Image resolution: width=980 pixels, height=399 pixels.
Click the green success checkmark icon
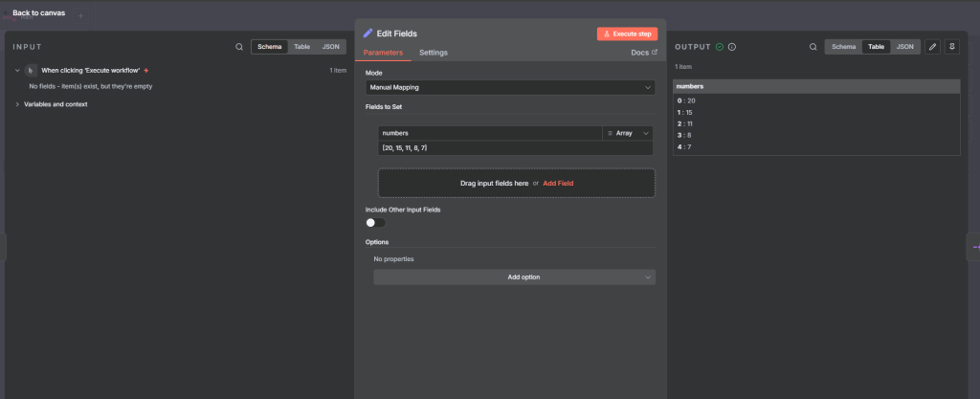[720, 47]
